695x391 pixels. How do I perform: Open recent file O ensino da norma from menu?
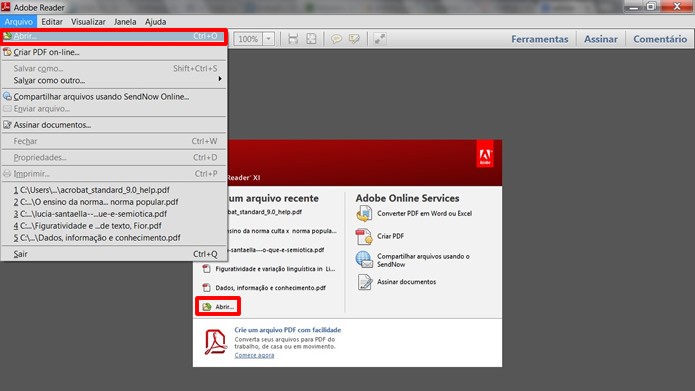[114, 202]
